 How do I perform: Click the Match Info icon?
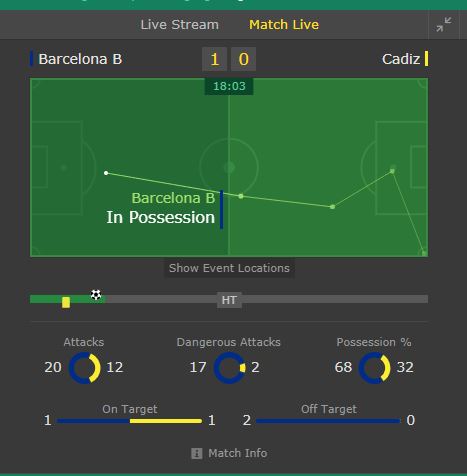[x=197, y=453]
